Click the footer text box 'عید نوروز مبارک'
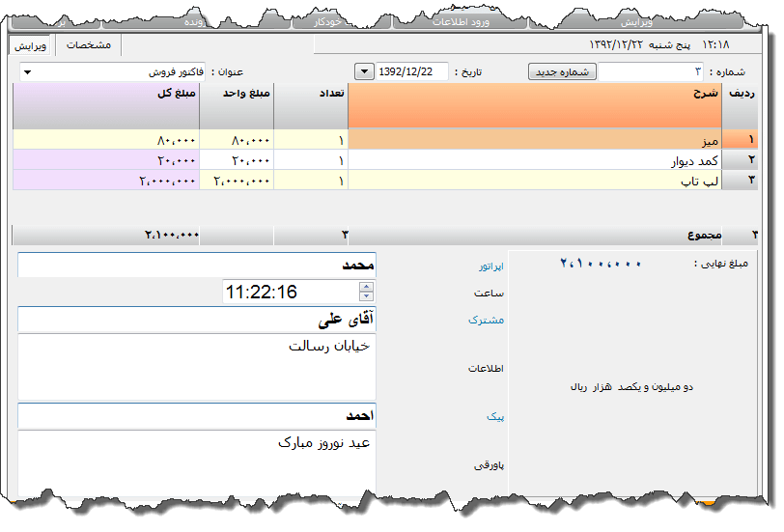The height and width of the screenshot is (532, 784). (x=197, y=459)
